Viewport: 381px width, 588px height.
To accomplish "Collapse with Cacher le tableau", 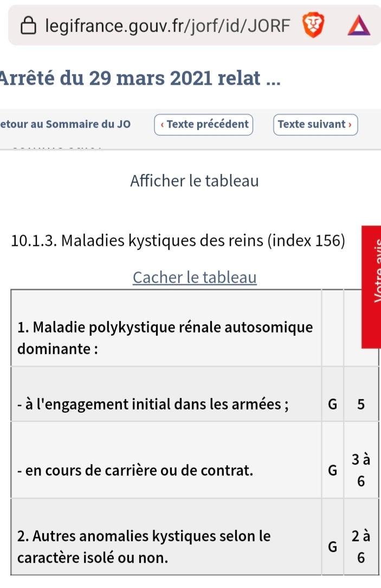I will (195, 278).
